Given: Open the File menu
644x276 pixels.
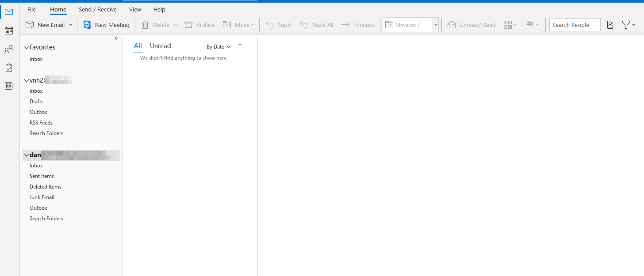Looking at the screenshot, I should click(31, 9).
